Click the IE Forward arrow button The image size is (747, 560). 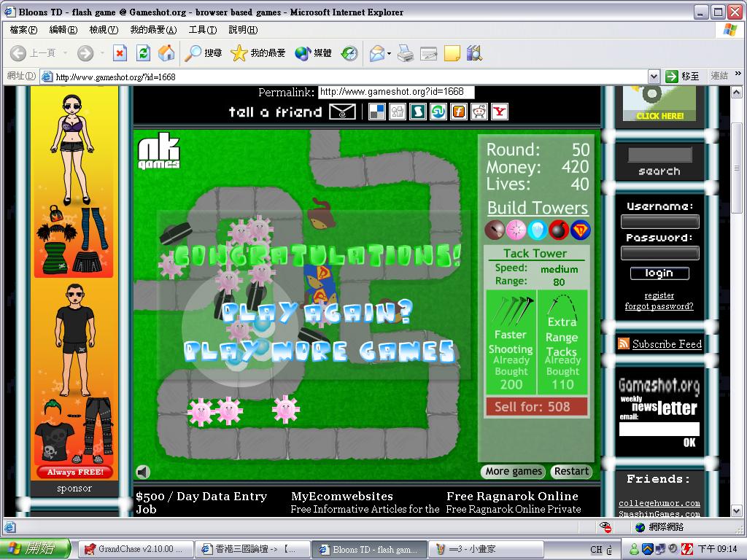pyautogui.click(x=85, y=52)
